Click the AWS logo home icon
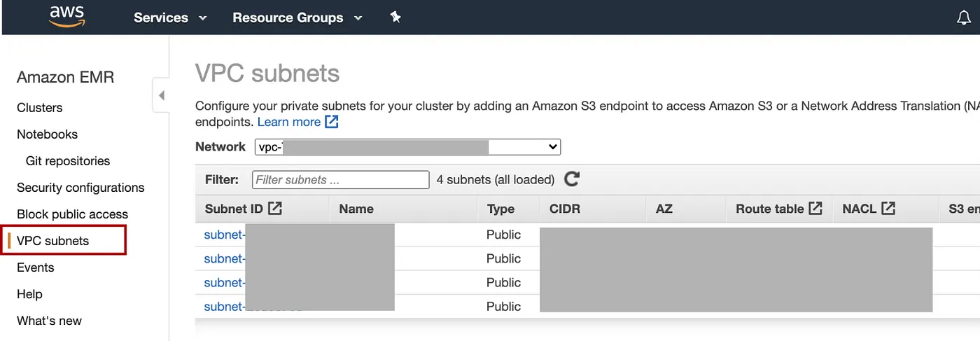Screen dimensions: 980x341 [67, 15]
